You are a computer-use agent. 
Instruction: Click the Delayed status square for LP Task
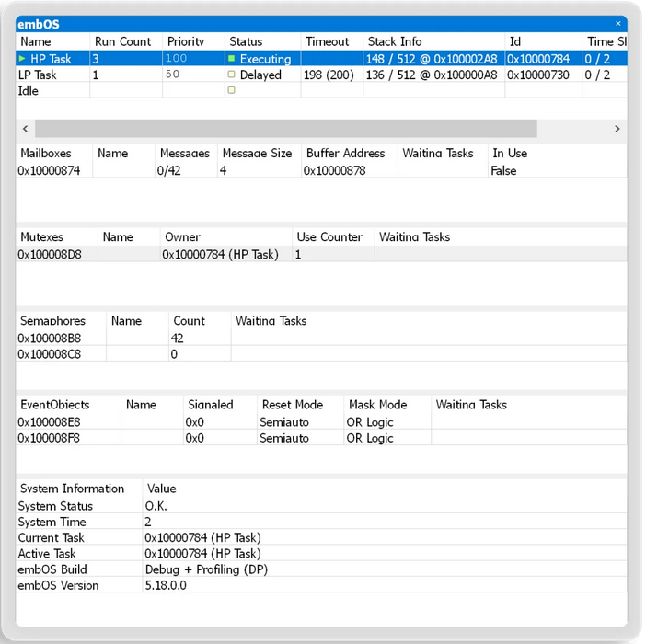tap(232, 75)
